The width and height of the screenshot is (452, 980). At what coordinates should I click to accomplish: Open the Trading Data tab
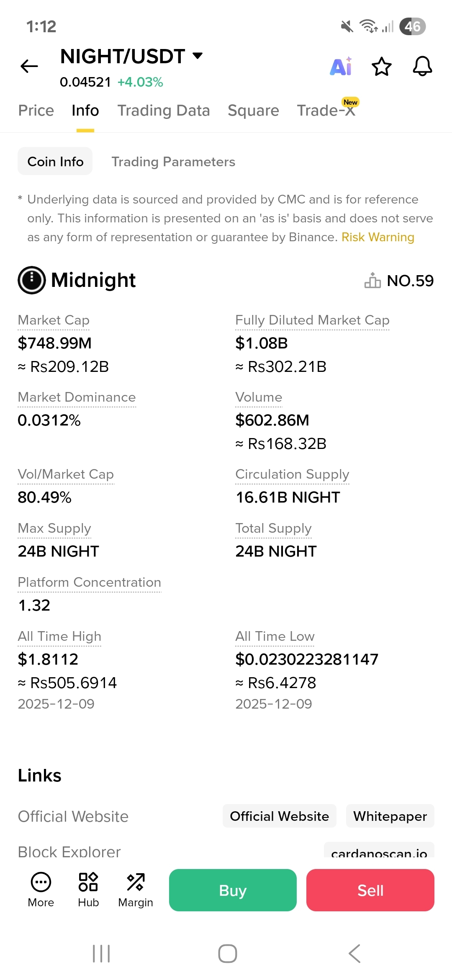[x=164, y=111]
